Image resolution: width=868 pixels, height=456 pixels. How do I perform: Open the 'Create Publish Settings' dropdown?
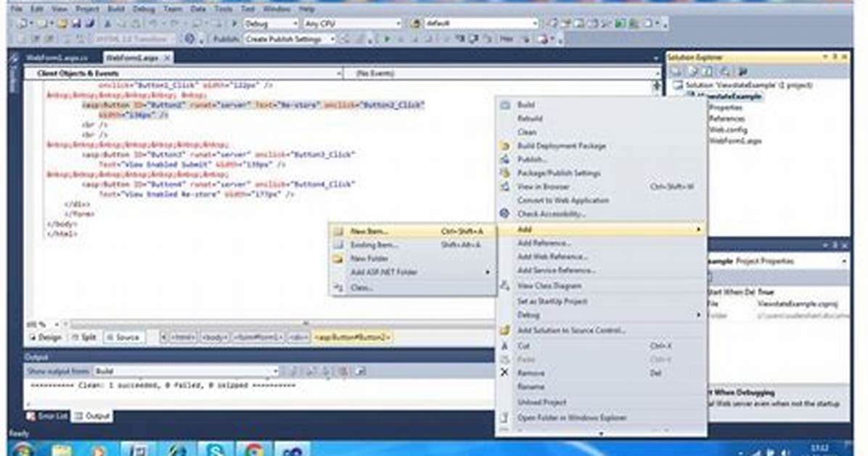pyautogui.click(x=290, y=39)
